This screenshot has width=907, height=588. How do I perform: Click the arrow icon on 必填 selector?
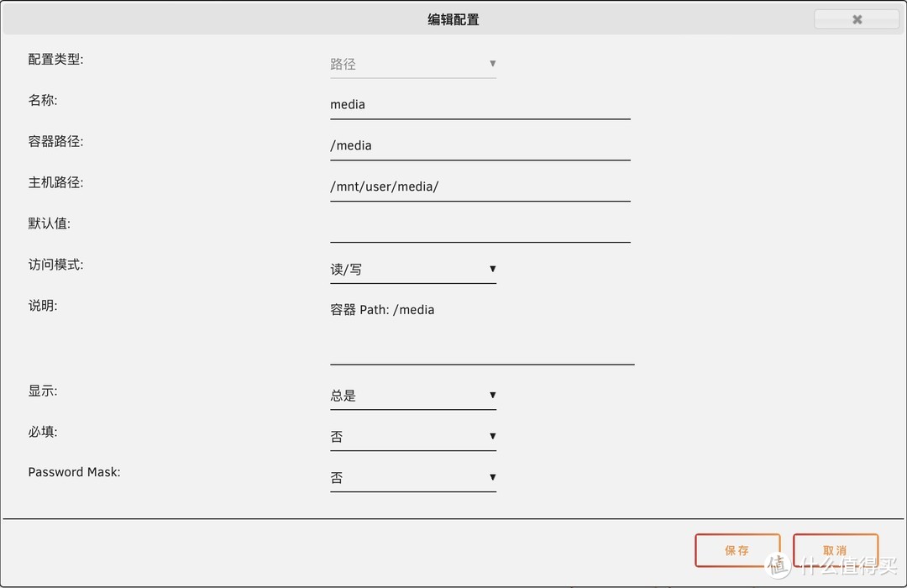[492, 436]
